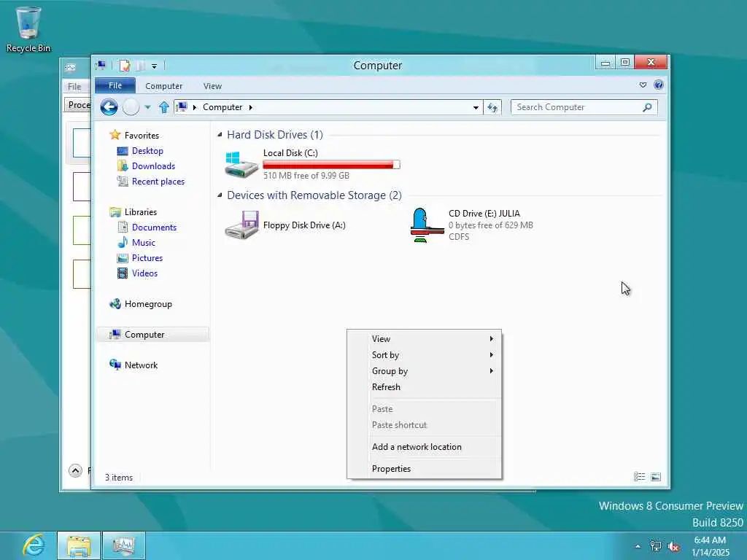Screen dimensions: 747x560
Task: Open the View ribbon tab
Action: [x=212, y=86]
